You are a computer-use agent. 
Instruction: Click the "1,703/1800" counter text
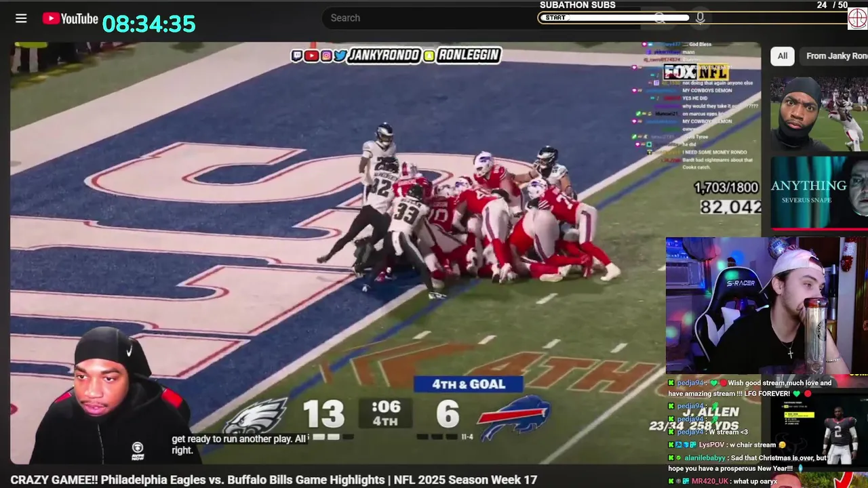[x=726, y=188]
